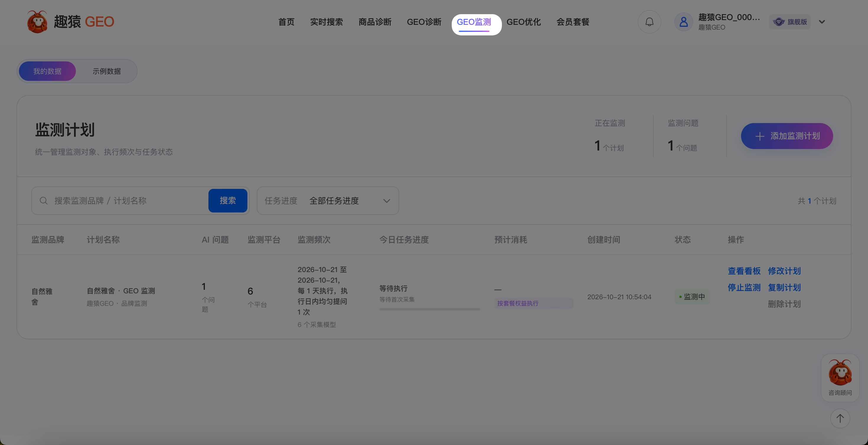
Task: Click the 自然雅舍 brand cell
Action: tap(42, 297)
